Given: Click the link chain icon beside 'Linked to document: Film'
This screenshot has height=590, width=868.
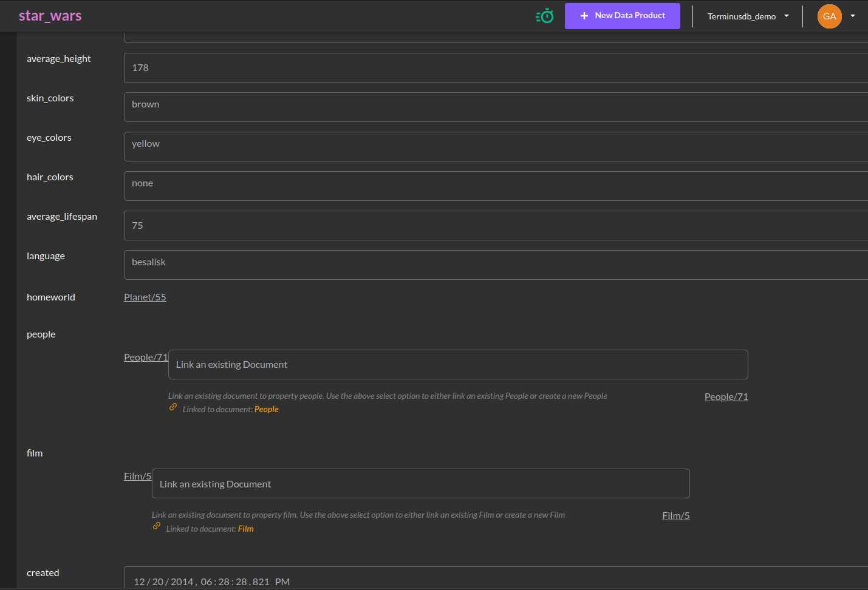Looking at the screenshot, I should 157,527.
